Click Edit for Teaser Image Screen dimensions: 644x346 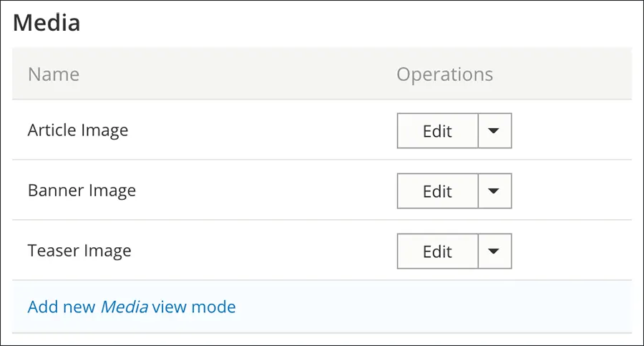click(437, 251)
